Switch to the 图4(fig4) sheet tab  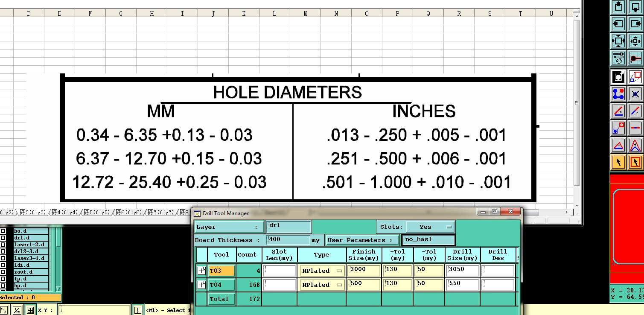pos(65,212)
